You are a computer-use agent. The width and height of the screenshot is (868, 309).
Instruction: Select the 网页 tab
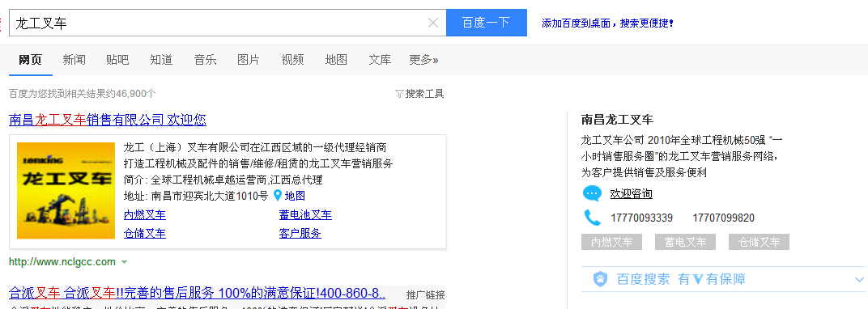point(30,60)
